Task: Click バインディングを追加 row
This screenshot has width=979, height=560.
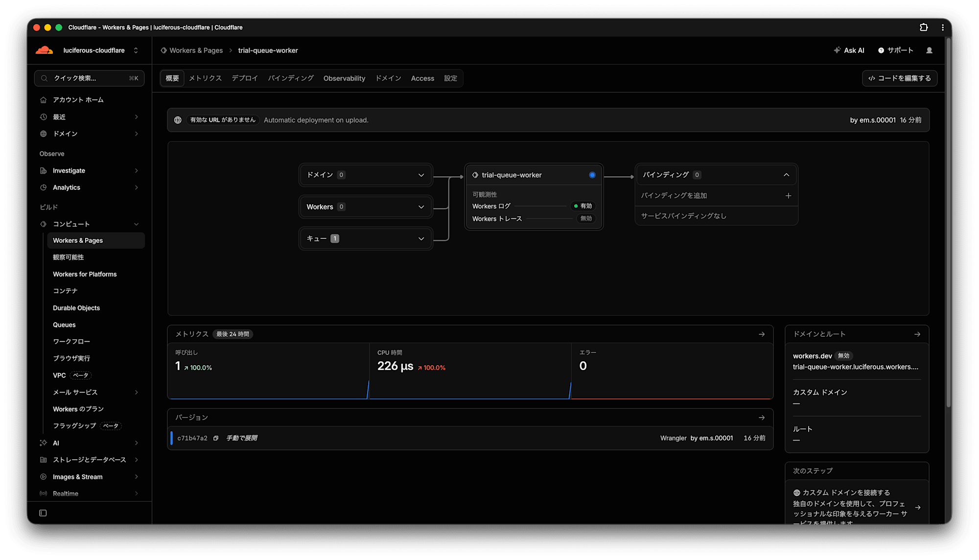Action: (x=717, y=196)
